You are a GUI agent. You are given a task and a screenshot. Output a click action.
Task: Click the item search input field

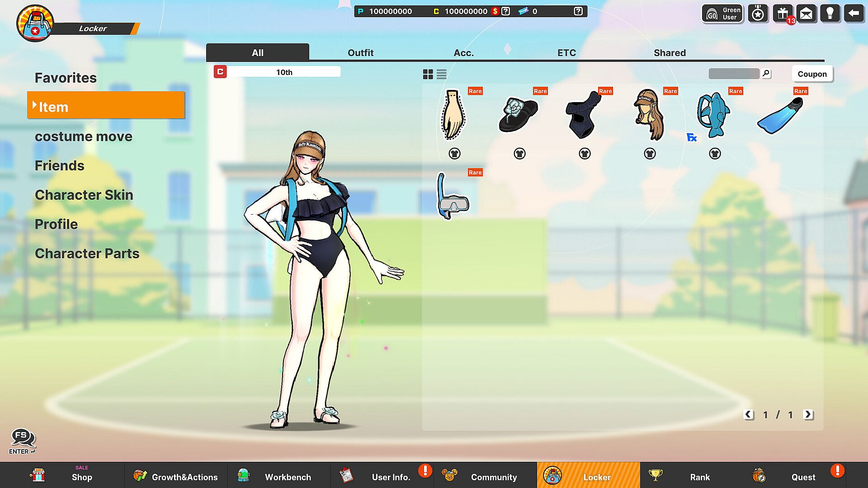tap(734, 74)
